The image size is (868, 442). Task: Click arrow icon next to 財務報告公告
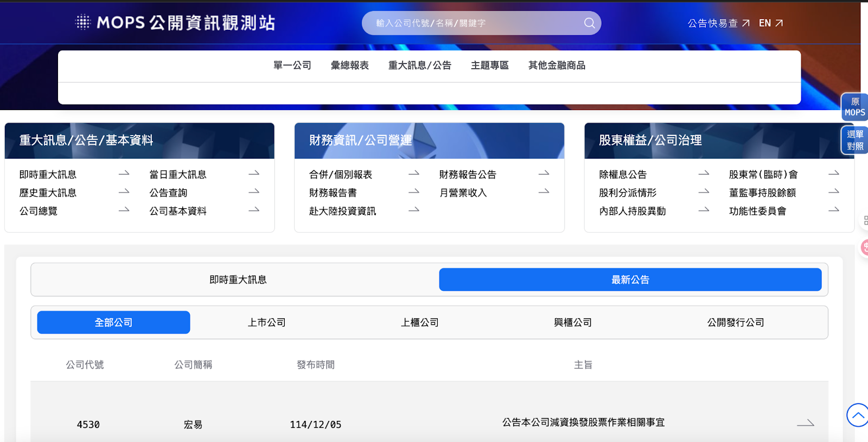tap(544, 174)
